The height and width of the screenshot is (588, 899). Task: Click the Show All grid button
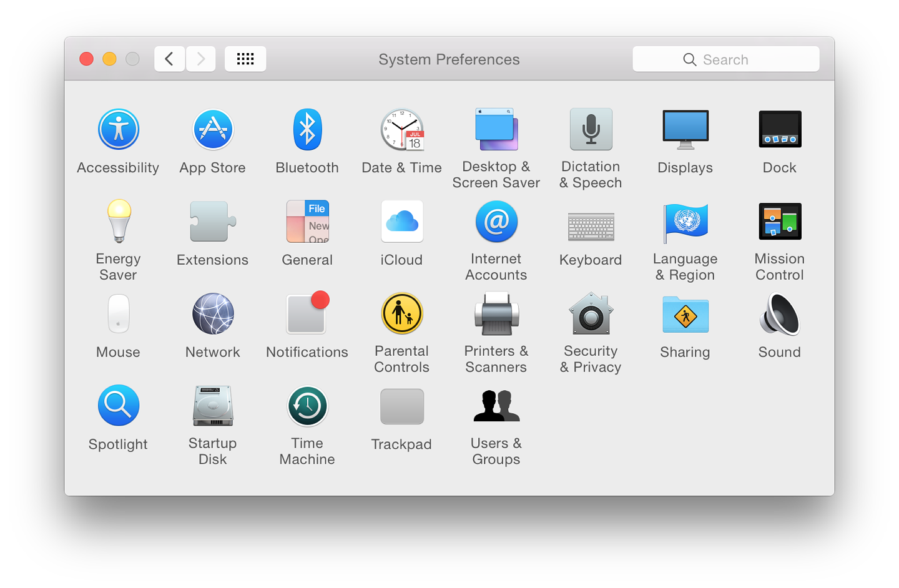point(245,59)
